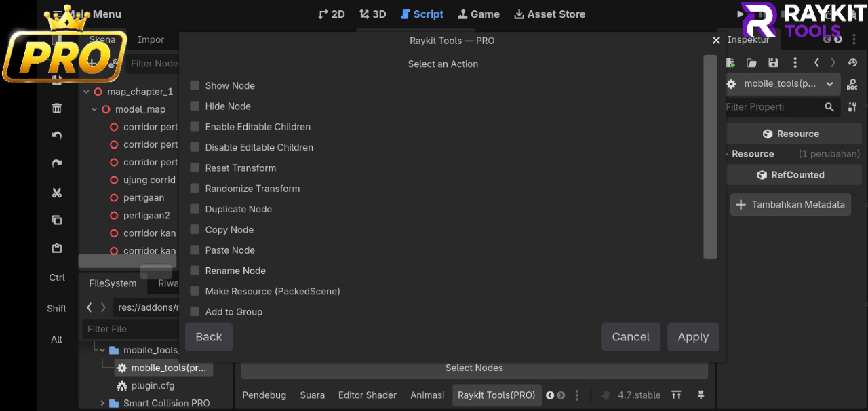The width and height of the screenshot is (868, 411).
Task: Collapse the map_chapter_1 node
Action: pos(86,92)
